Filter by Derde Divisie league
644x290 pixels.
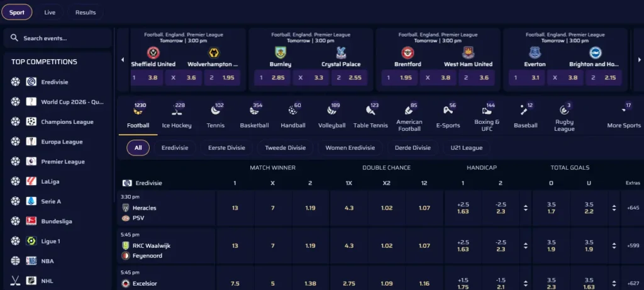[x=413, y=148]
